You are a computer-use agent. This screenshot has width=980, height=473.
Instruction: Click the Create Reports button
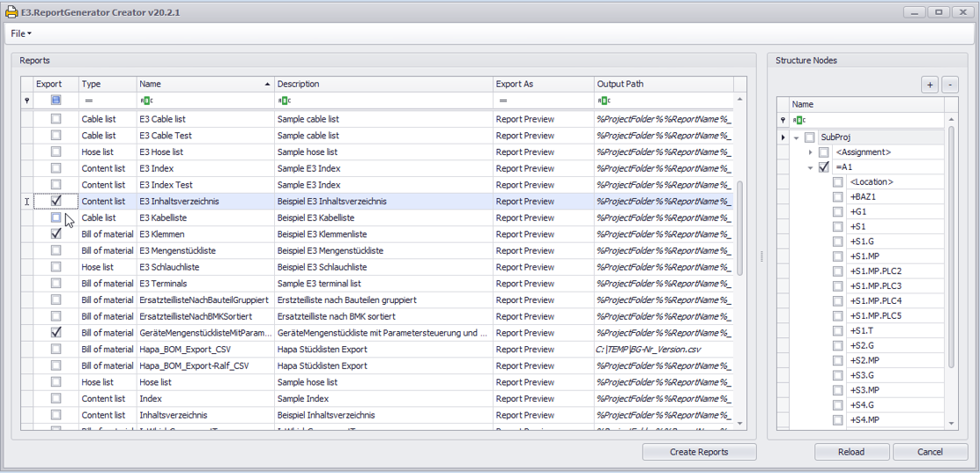click(699, 452)
